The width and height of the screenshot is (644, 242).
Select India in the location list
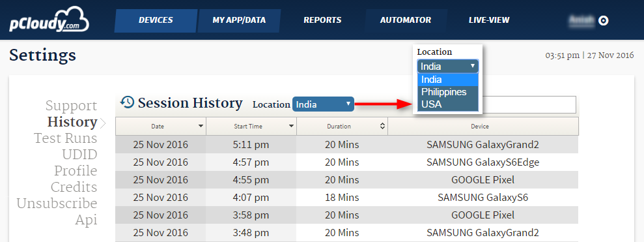[448, 80]
